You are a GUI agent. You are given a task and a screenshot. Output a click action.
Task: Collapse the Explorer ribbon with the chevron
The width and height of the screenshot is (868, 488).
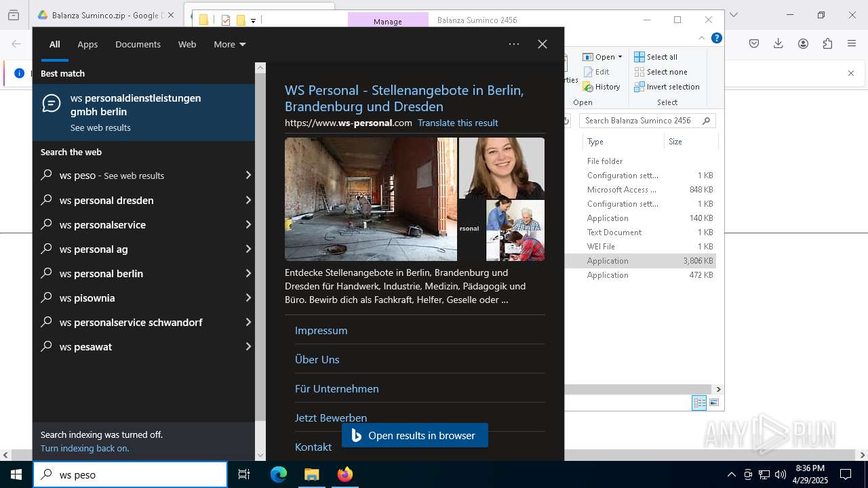click(x=702, y=39)
